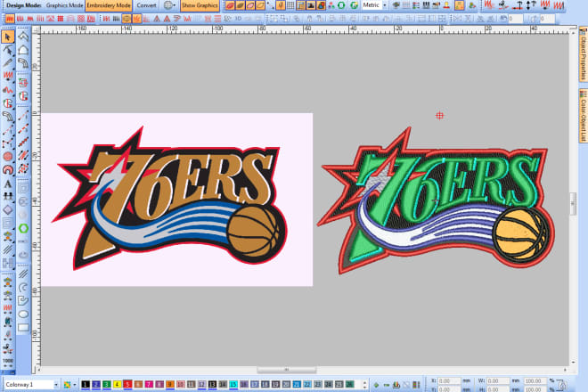
Task: Click the green add color icon
Action: pos(377,385)
